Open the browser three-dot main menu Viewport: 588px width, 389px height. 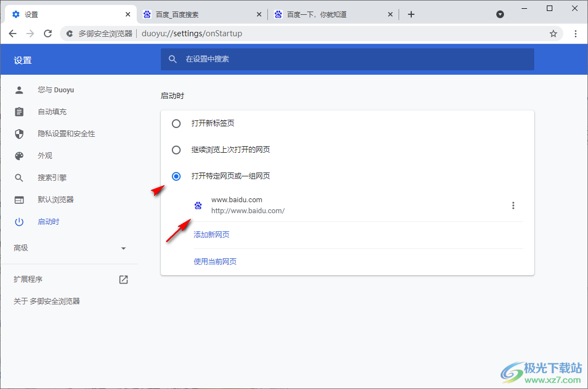coord(575,34)
